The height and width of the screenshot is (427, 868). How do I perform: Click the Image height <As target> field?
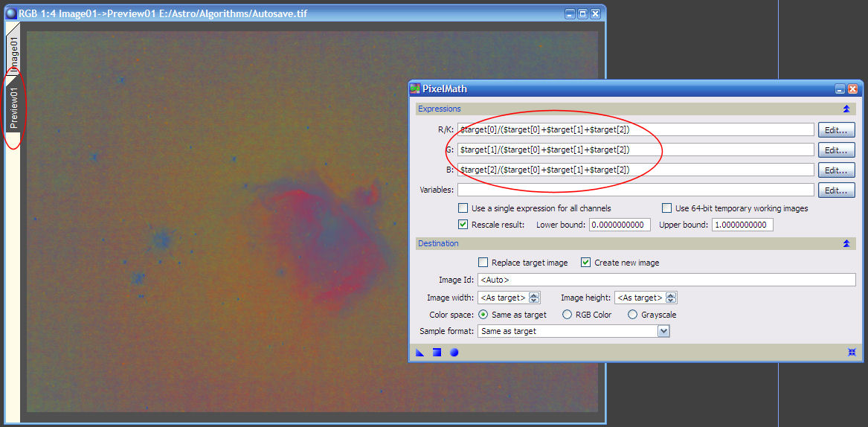(640, 298)
